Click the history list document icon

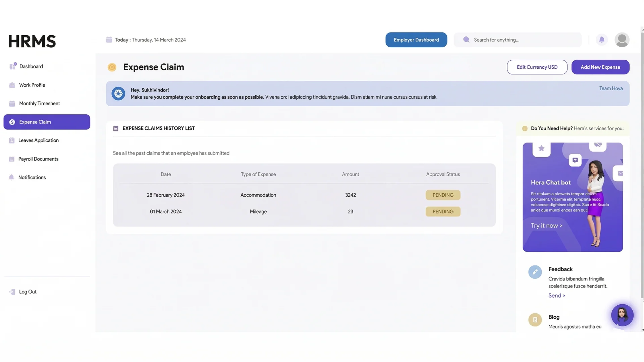(116, 128)
